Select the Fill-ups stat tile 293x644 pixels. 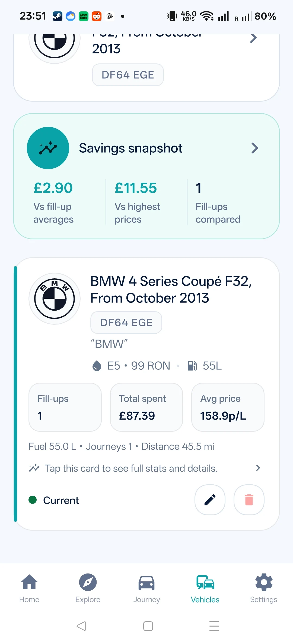point(65,407)
